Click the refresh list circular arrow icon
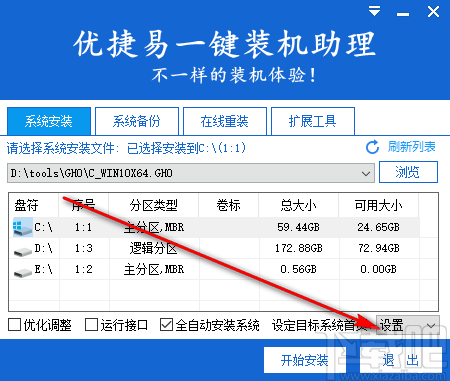Image resolution: width=450 pixels, height=381 pixels. pyautogui.click(x=372, y=147)
